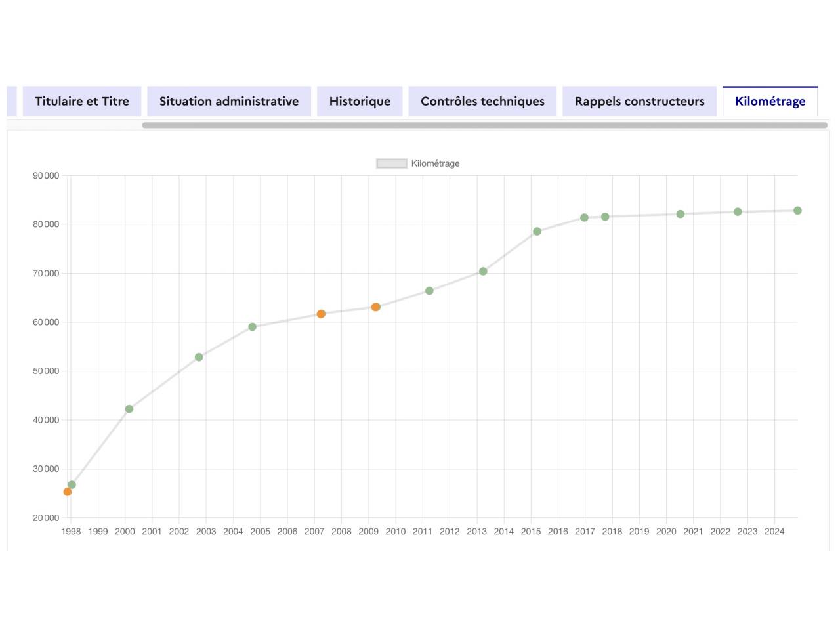Select the green point between 2020 and 2021
The height and width of the screenshot is (630, 840).
point(681,214)
